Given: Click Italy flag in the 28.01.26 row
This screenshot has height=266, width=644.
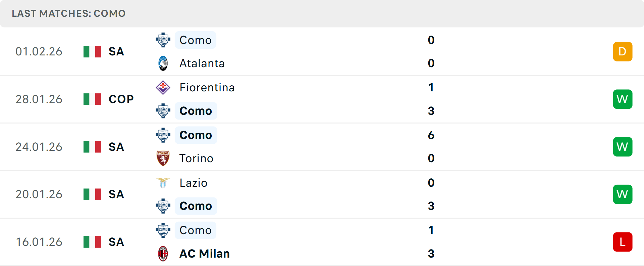Looking at the screenshot, I should pyautogui.click(x=92, y=99).
